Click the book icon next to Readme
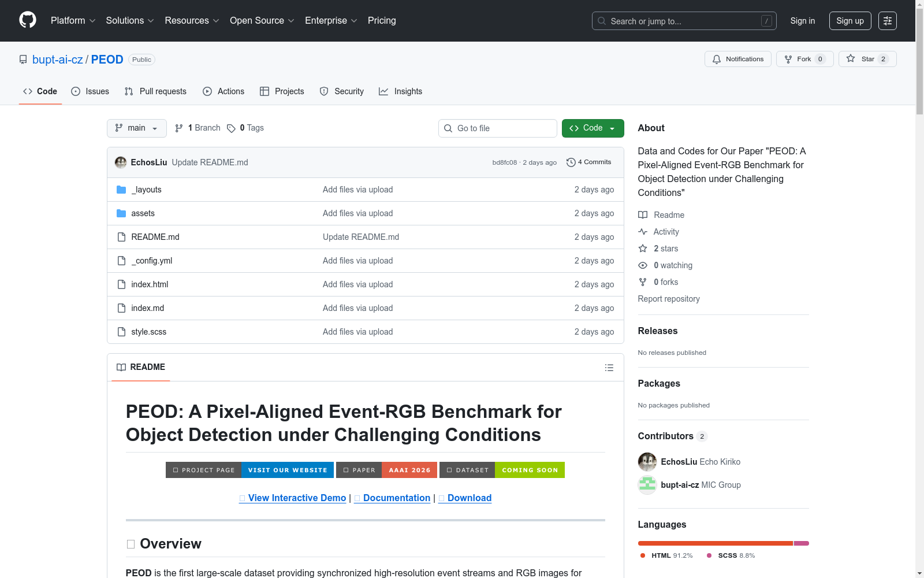The width and height of the screenshot is (924, 578). tap(643, 215)
